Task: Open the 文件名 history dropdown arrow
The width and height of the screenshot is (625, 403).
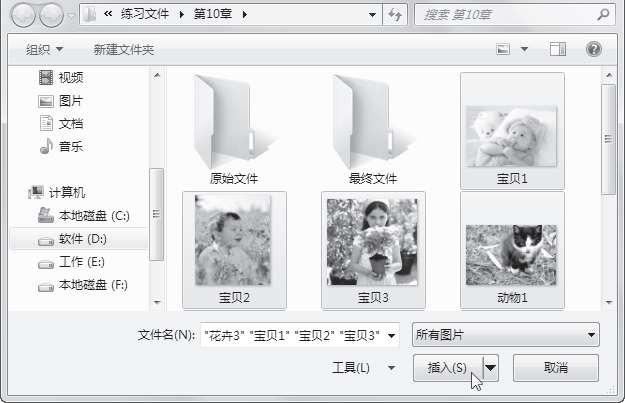Action: [391, 336]
